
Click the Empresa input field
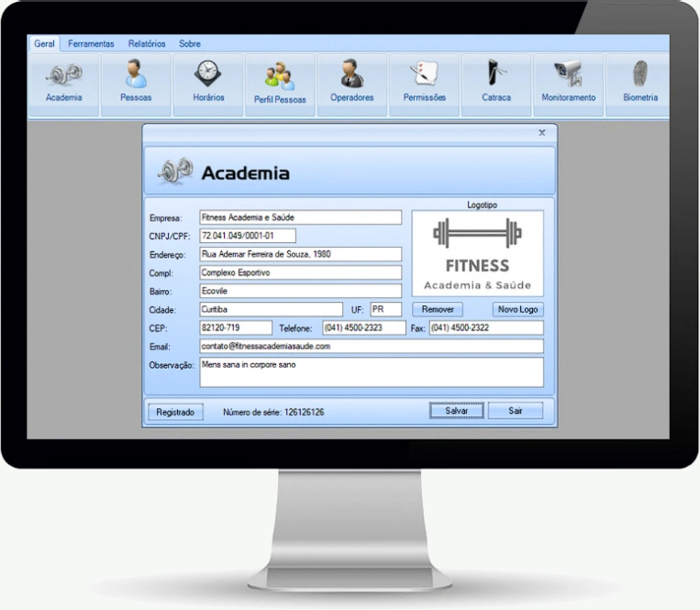tap(300, 217)
